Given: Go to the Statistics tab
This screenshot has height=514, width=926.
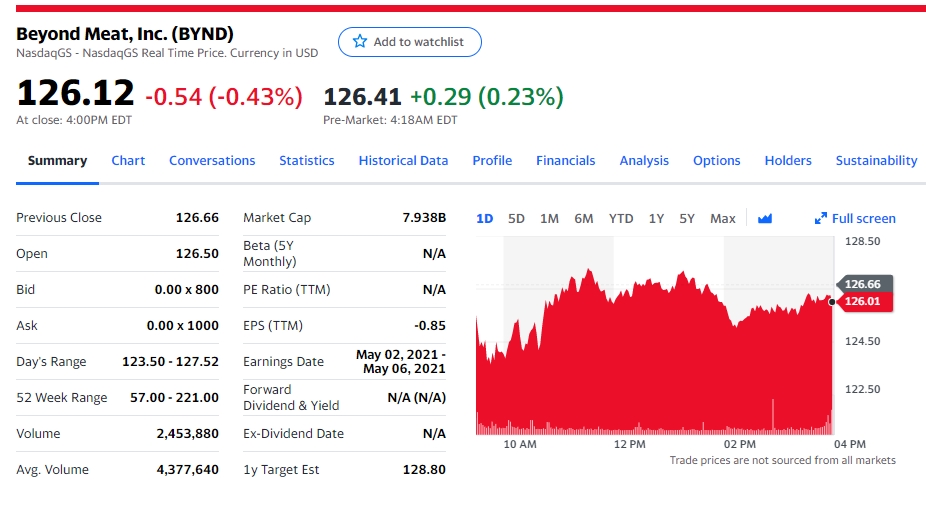Looking at the screenshot, I should coord(307,161).
